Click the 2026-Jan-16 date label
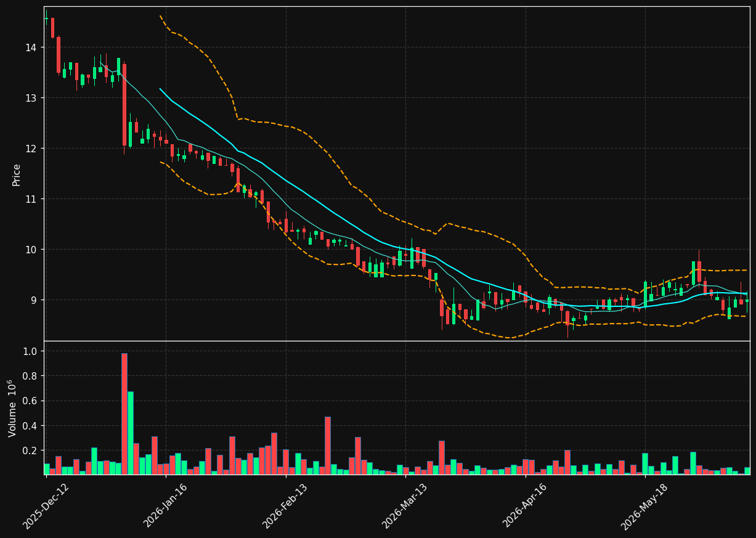Screen dimensions: 756x538 tap(166, 506)
